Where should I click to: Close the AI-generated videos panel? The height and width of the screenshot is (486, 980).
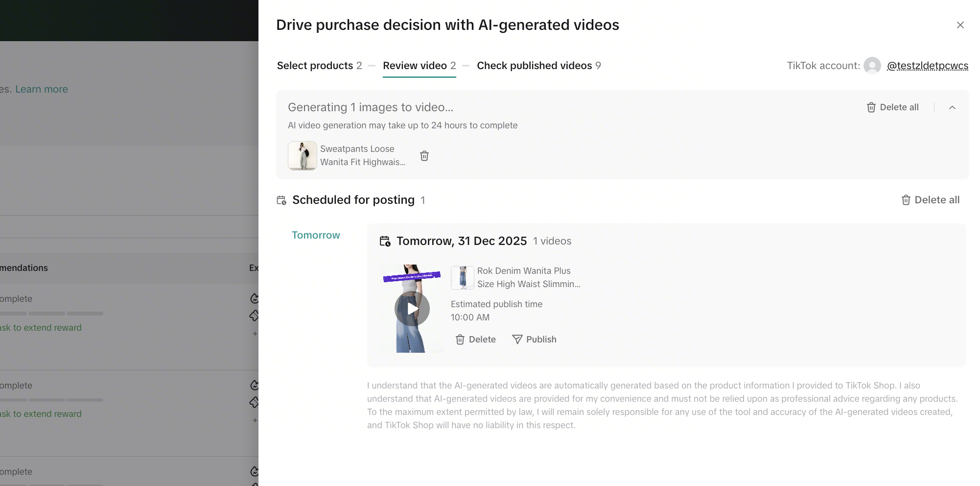[x=960, y=25]
